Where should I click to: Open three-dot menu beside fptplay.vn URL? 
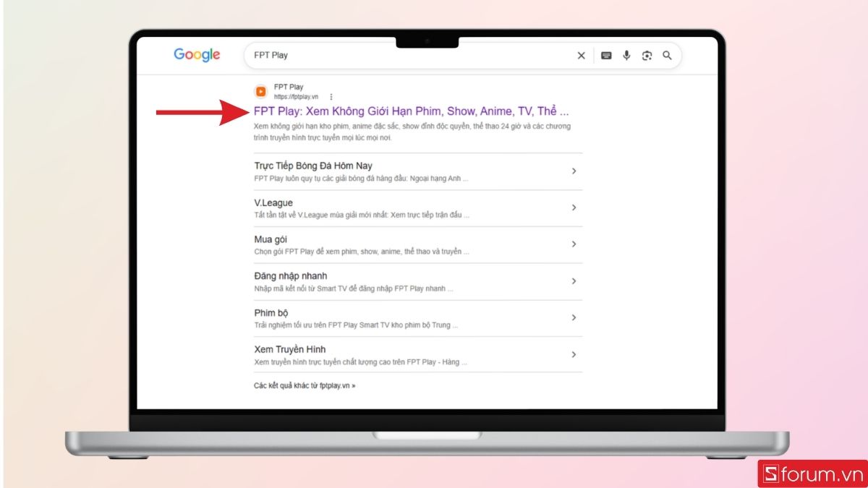tap(331, 97)
